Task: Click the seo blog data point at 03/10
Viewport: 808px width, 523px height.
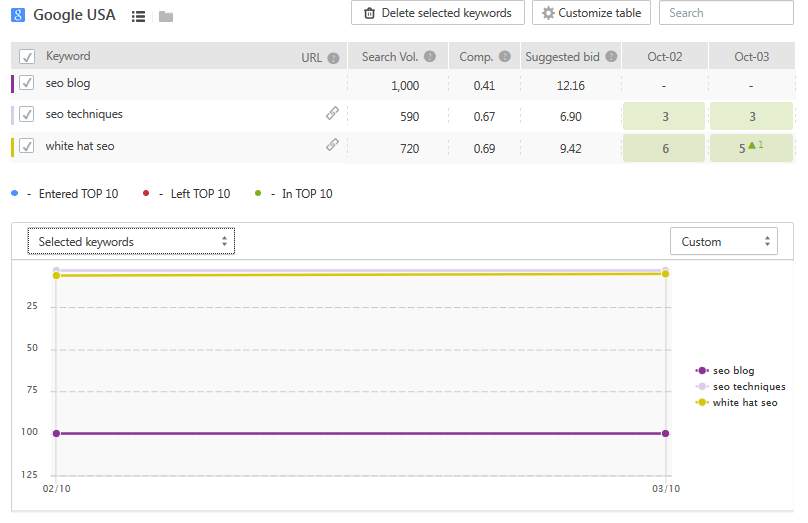Action: pyautogui.click(x=665, y=433)
